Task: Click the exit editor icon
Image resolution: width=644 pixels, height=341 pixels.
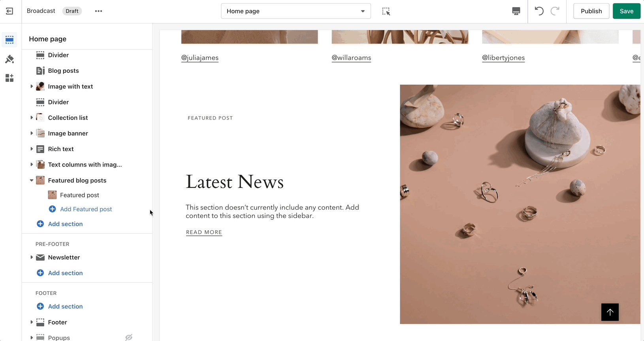Action: click(x=9, y=11)
